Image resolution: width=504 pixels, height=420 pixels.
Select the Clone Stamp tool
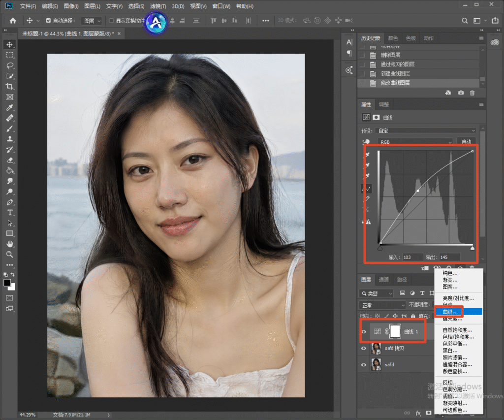point(10,139)
